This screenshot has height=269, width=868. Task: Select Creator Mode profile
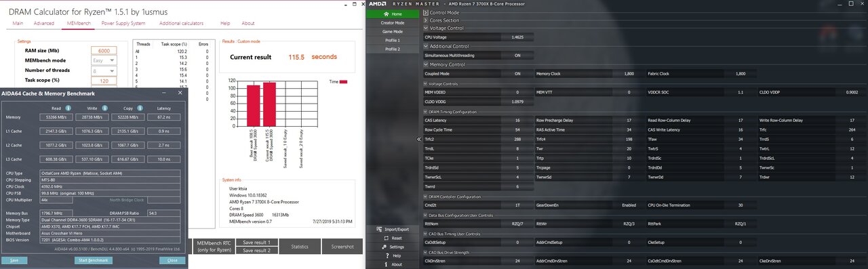(393, 22)
